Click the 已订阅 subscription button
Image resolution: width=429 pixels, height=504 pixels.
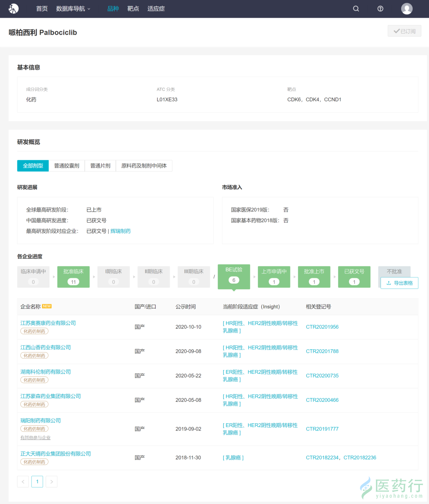point(404,31)
